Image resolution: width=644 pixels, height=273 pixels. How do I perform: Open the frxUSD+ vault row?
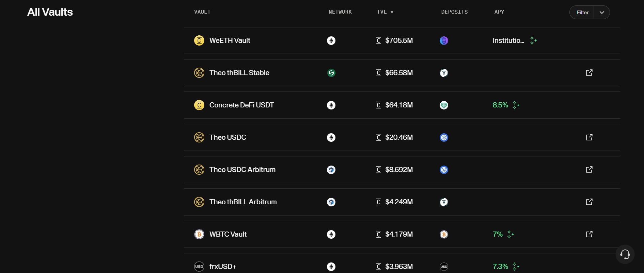point(402,263)
